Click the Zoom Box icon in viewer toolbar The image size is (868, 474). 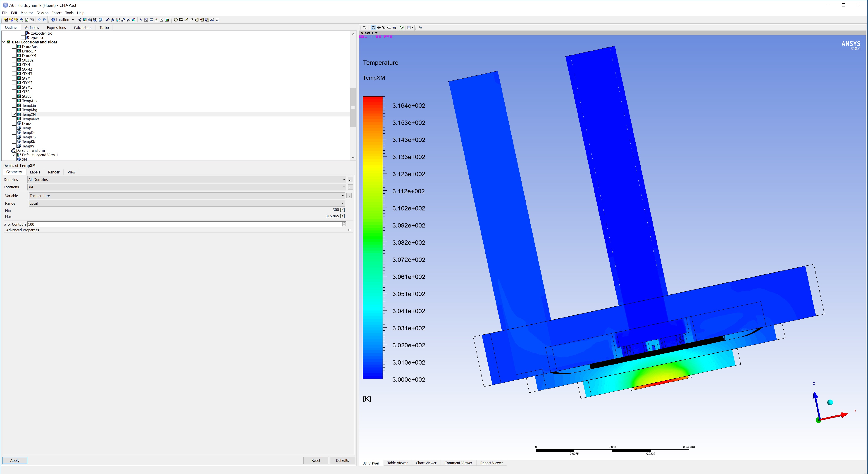[389, 28]
